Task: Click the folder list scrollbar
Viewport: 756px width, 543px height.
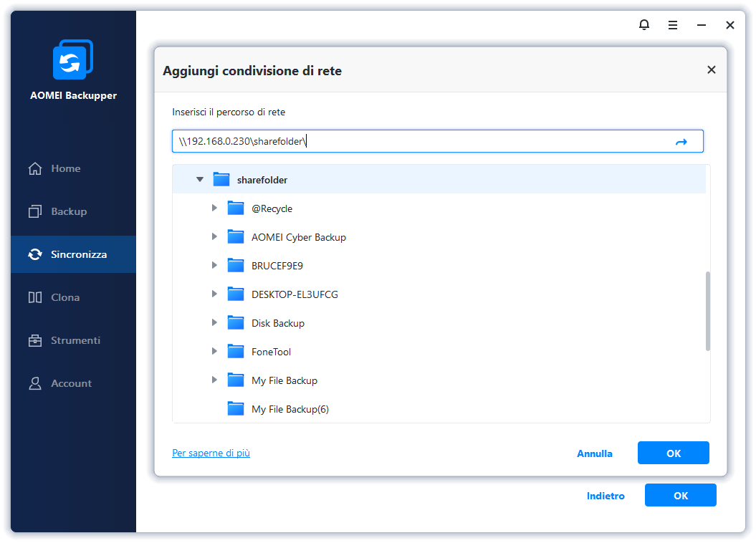Action: (708, 311)
